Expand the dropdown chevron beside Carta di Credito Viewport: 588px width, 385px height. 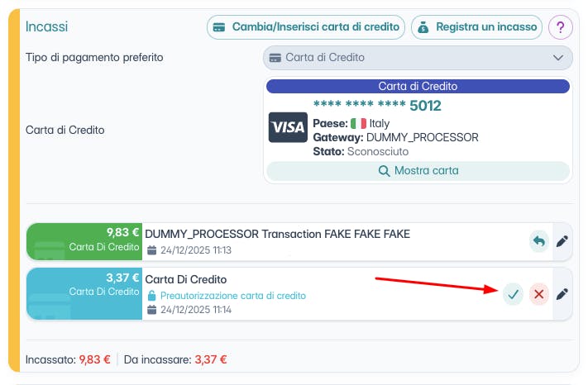(557, 58)
